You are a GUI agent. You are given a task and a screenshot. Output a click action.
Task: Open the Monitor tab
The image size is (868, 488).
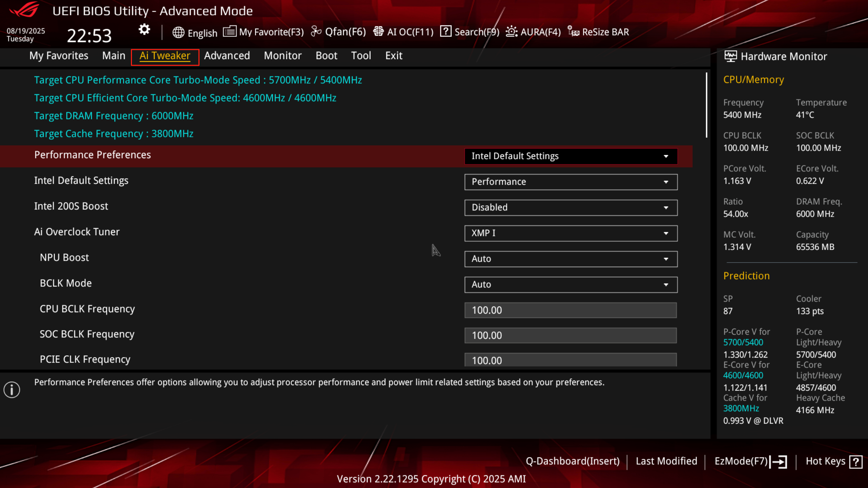(282, 56)
